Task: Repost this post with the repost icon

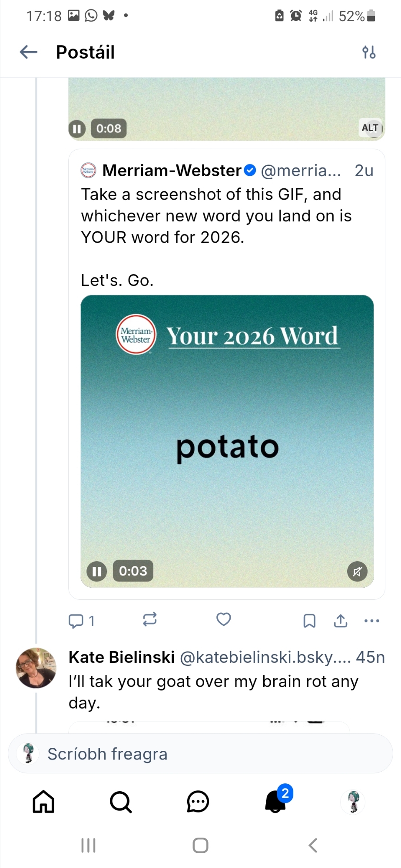Action: pyautogui.click(x=149, y=620)
